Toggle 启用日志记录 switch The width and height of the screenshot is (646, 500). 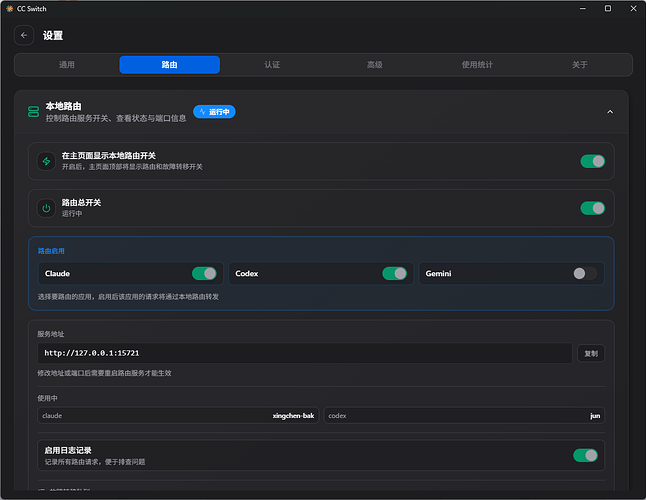click(x=585, y=455)
